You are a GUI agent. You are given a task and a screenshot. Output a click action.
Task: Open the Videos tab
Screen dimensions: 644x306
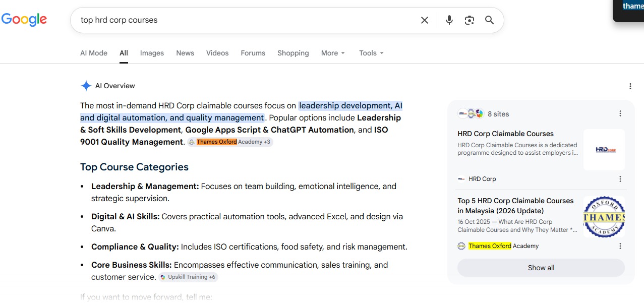point(217,53)
